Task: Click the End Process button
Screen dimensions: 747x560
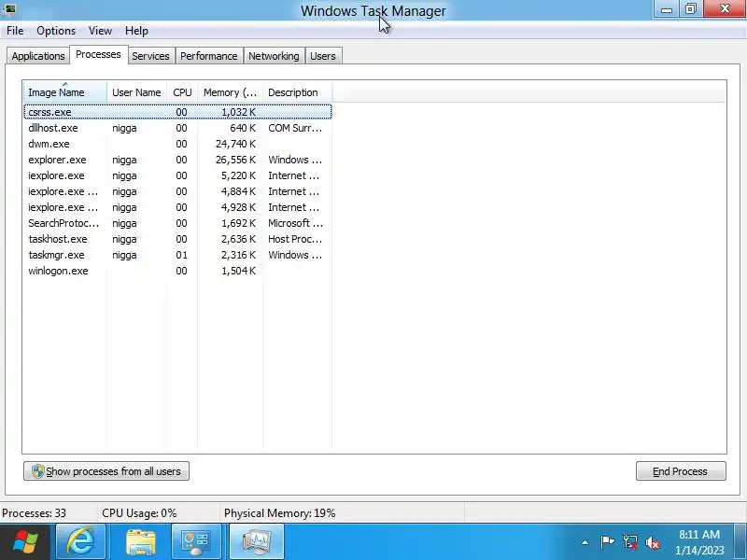Action: click(x=681, y=471)
